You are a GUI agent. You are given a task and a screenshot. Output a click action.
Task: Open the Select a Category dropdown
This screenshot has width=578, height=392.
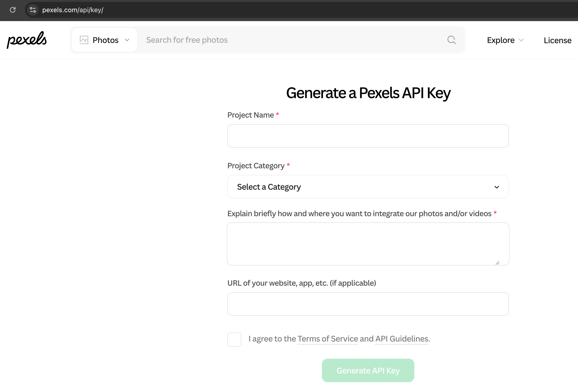(x=368, y=187)
